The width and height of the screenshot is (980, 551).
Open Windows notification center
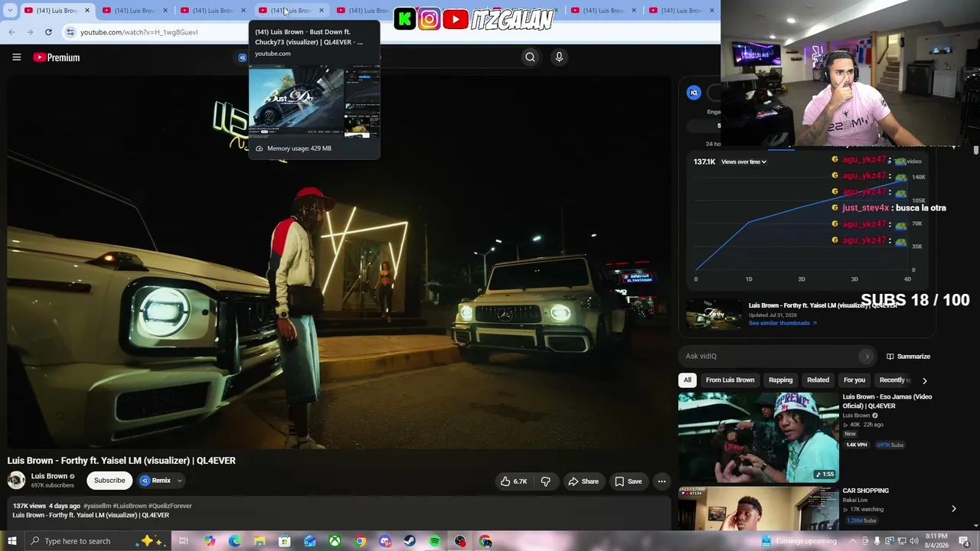click(964, 541)
